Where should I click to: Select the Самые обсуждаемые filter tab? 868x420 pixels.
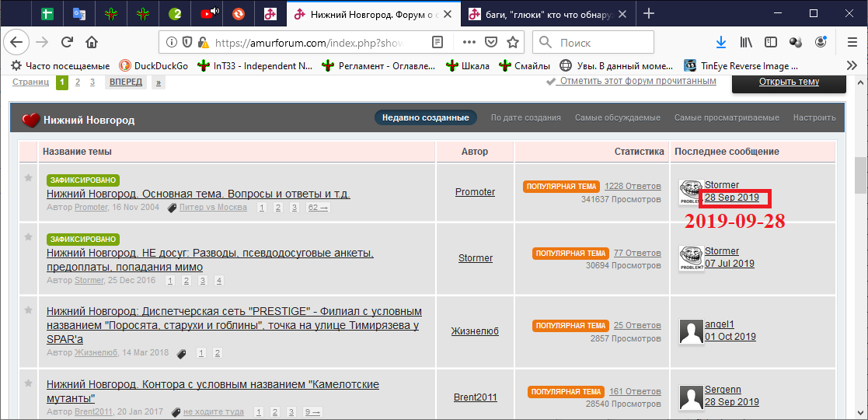click(617, 117)
